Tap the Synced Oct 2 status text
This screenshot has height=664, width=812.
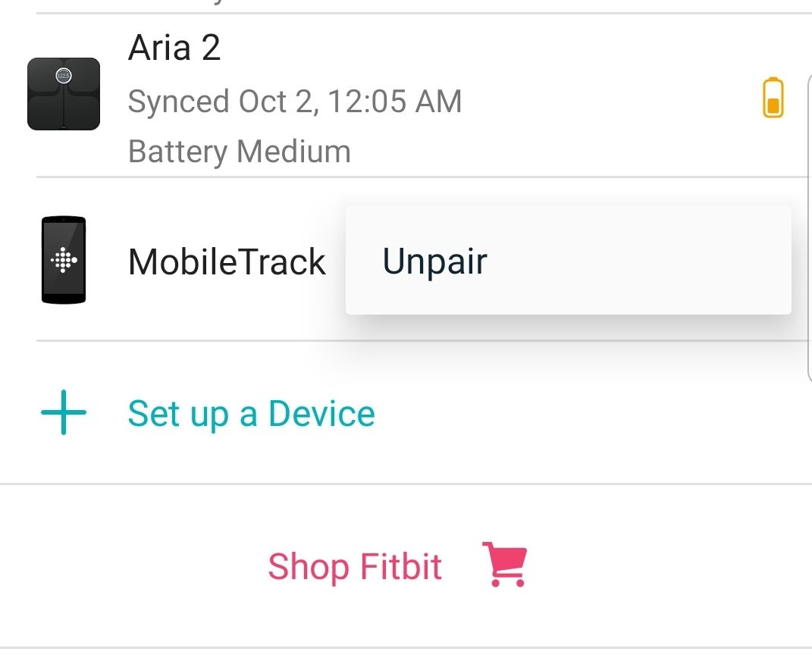click(x=294, y=102)
